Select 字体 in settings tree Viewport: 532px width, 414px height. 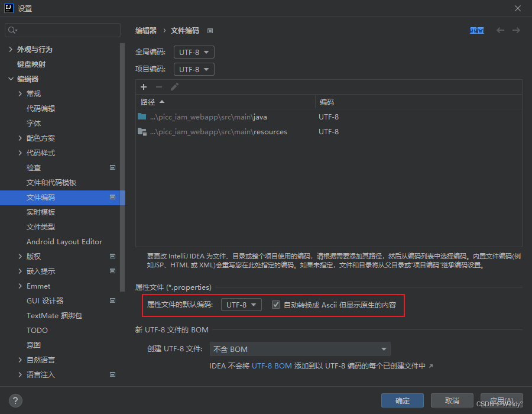34,123
